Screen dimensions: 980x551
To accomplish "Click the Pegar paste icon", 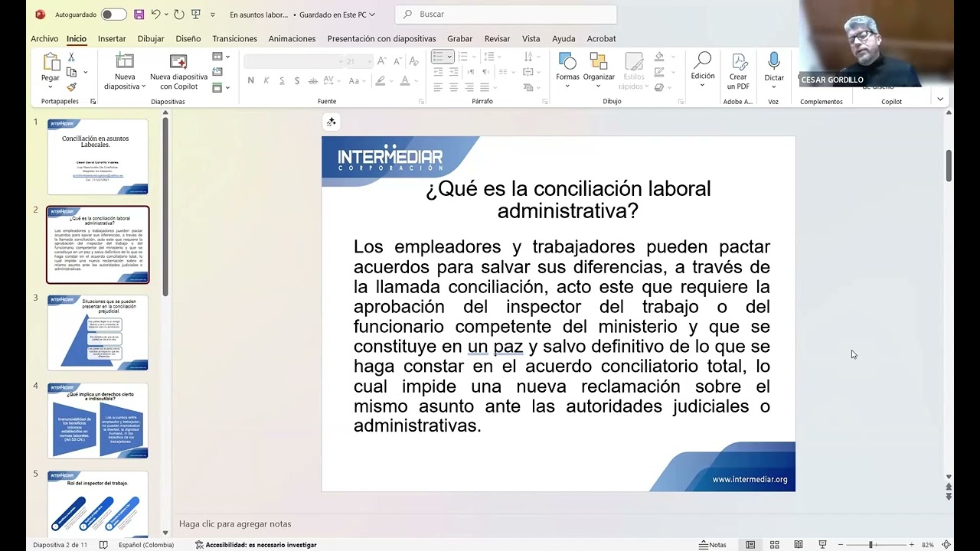I will pyautogui.click(x=51, y=63).
